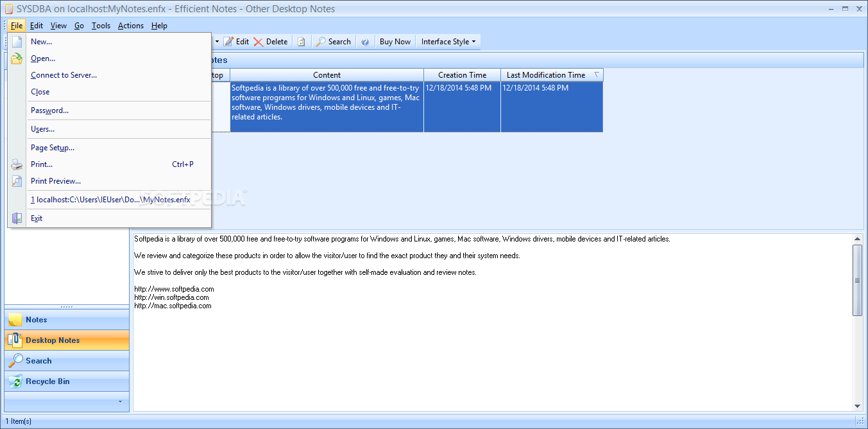Click the Content column header
The height and width of the screenshot is (429, 868).
pyautogui.click(x=327, y=75)
